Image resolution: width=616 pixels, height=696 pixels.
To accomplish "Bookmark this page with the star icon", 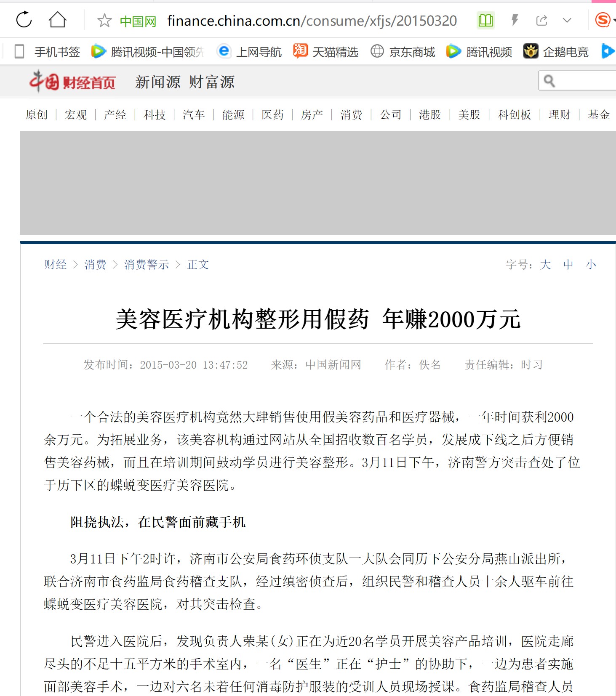I will pos(104,20).
